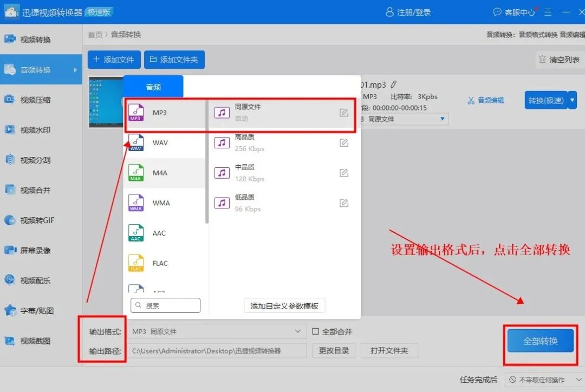Open 任务完成后 action dropdown

[545, 380]
